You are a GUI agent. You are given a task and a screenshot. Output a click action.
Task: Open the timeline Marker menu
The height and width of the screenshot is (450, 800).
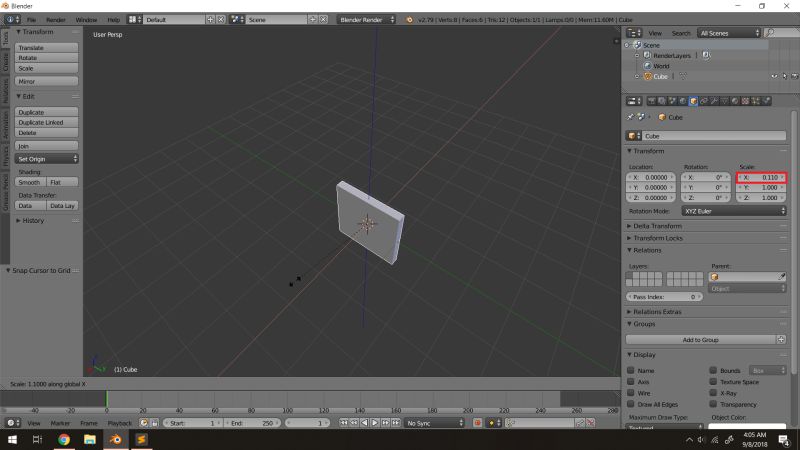click(x=60, y=423)
